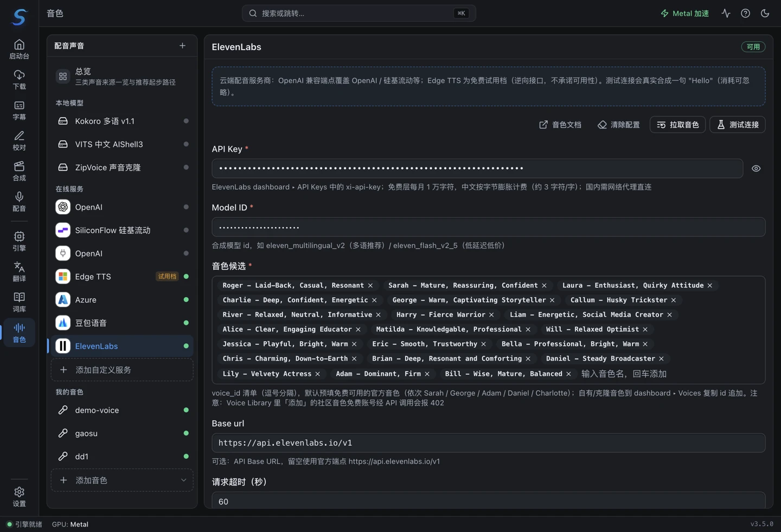Viewport: 781px width, 532px height.
Task: Click the Base url input field
Action: point(489,443)
